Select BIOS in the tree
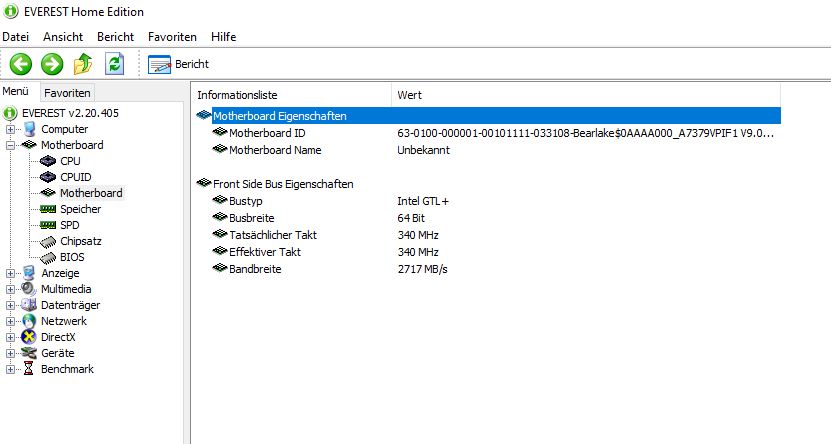831x444 pixels. [x=72, y=257]
